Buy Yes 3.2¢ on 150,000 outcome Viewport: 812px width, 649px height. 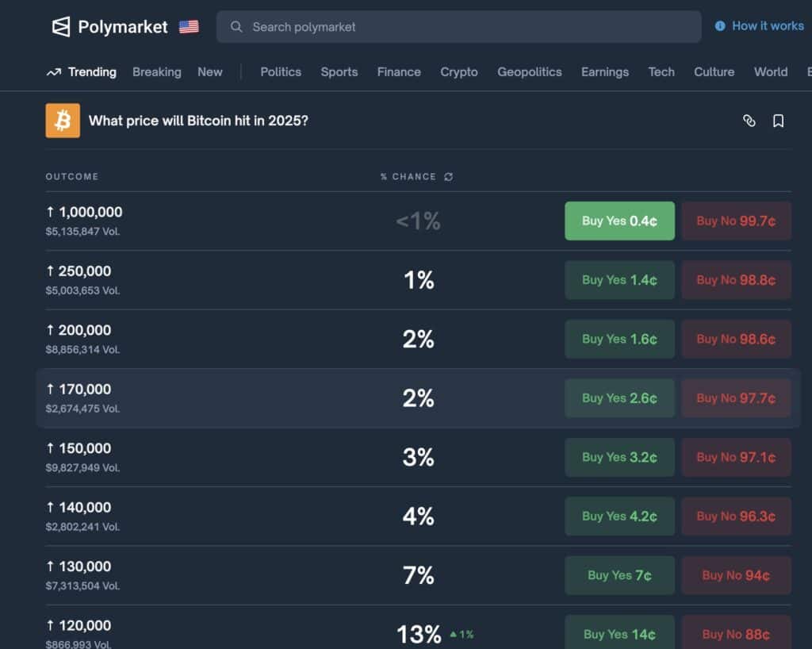point(619,457)
